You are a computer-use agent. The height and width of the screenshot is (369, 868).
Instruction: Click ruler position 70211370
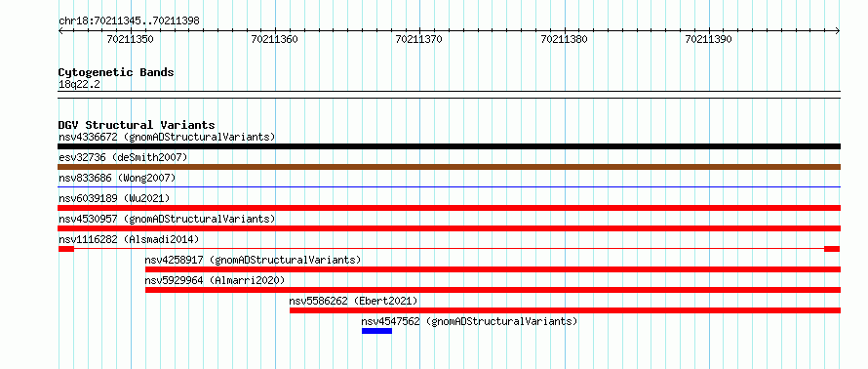419,39
